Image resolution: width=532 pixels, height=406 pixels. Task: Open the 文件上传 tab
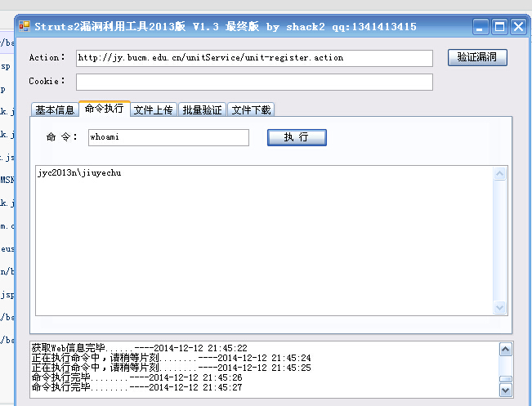(154, 110)
